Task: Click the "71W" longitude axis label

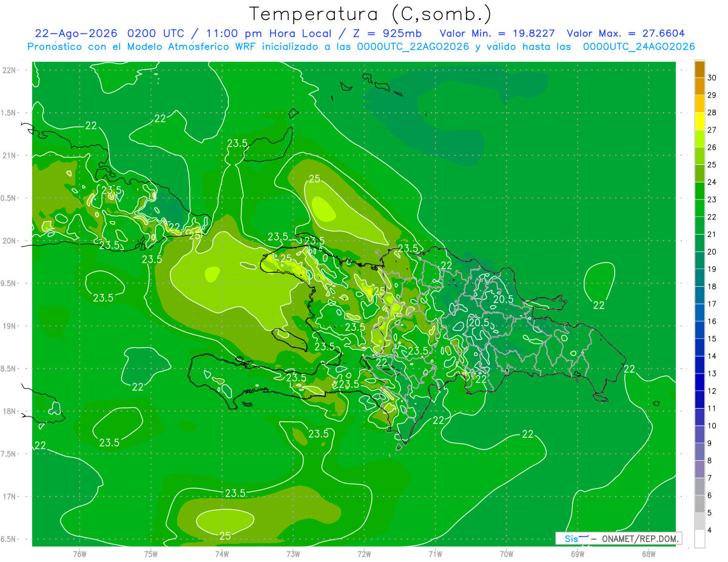Action: pos(435,554)
